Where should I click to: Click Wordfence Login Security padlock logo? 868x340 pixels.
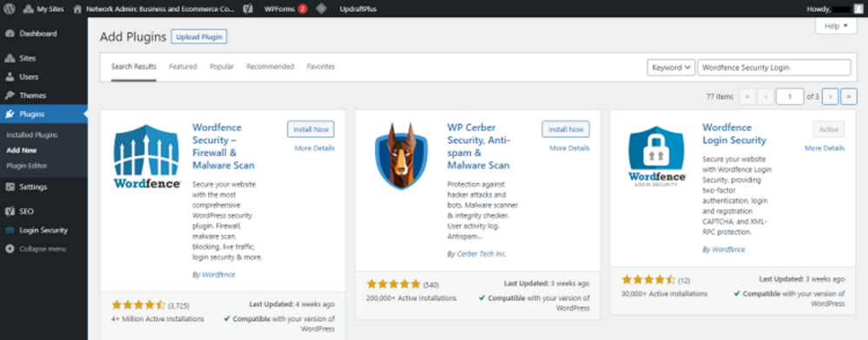click(x=657, y=156)
